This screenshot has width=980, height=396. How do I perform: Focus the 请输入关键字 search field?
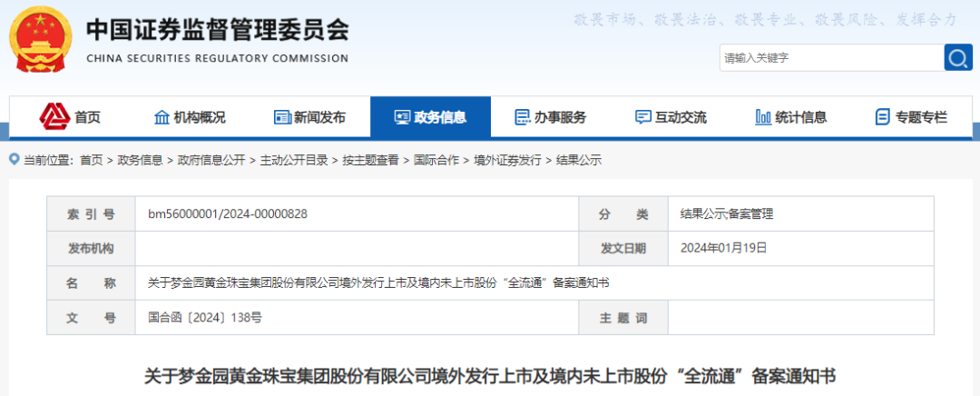point(832,57)
